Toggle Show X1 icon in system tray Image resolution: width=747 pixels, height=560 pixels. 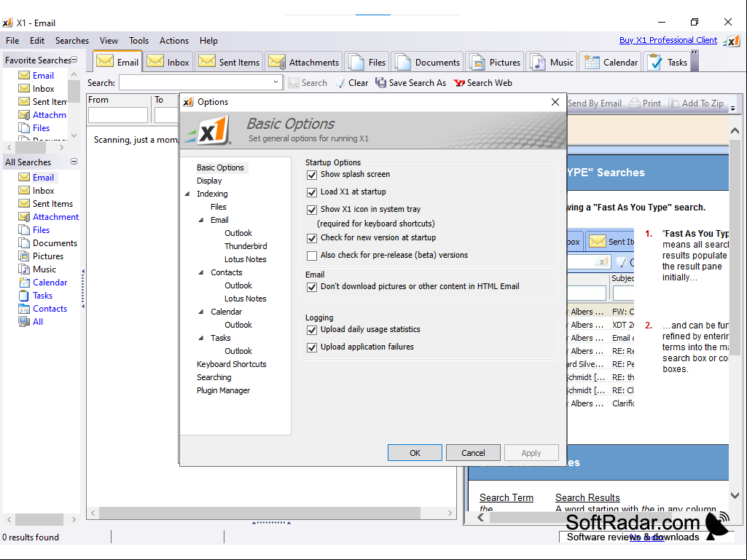click(312, 210)
